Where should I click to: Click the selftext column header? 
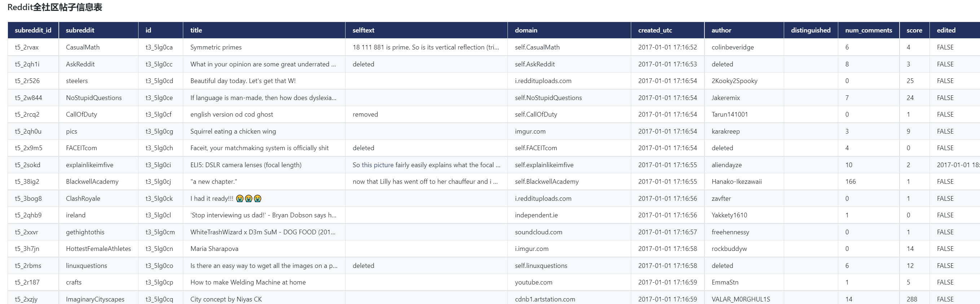[x=426, y=30]
